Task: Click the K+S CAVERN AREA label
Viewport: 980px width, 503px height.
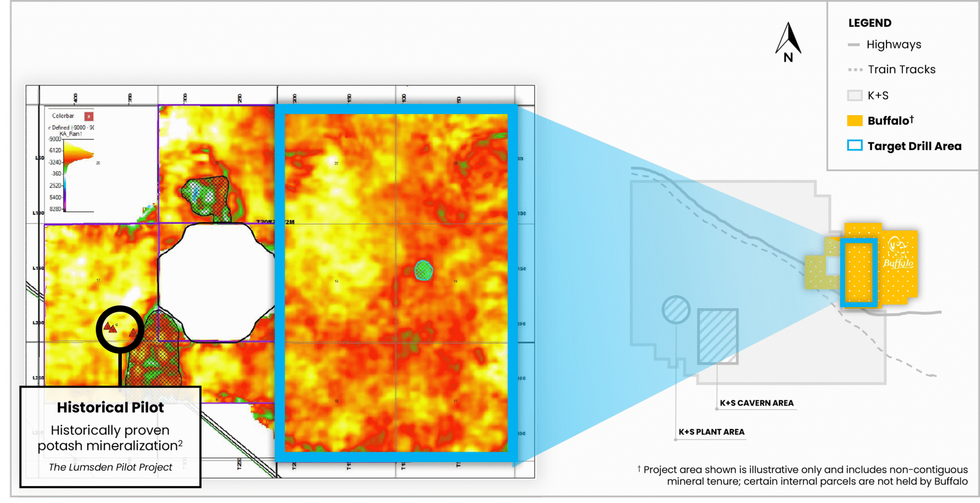Action: point(756,403)
